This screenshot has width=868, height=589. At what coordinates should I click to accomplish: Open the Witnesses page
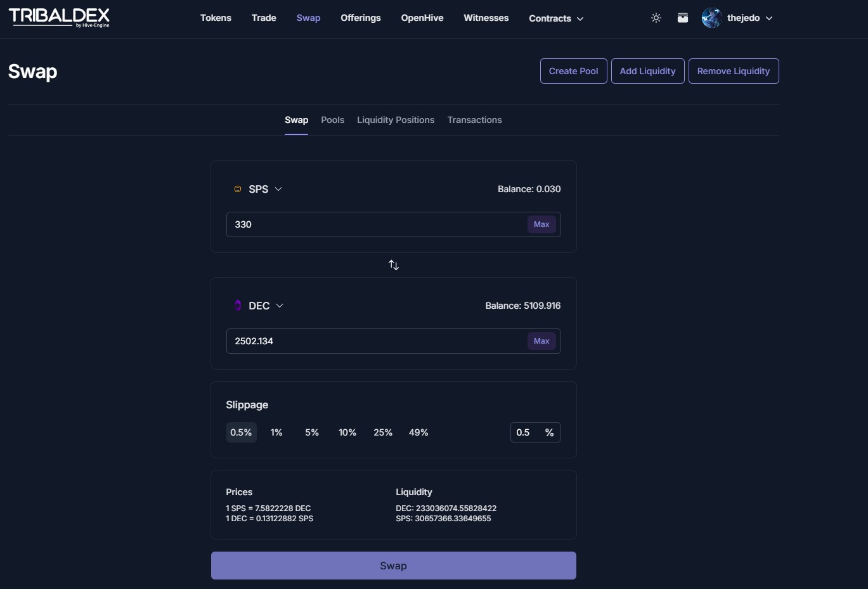coord(486,18)
